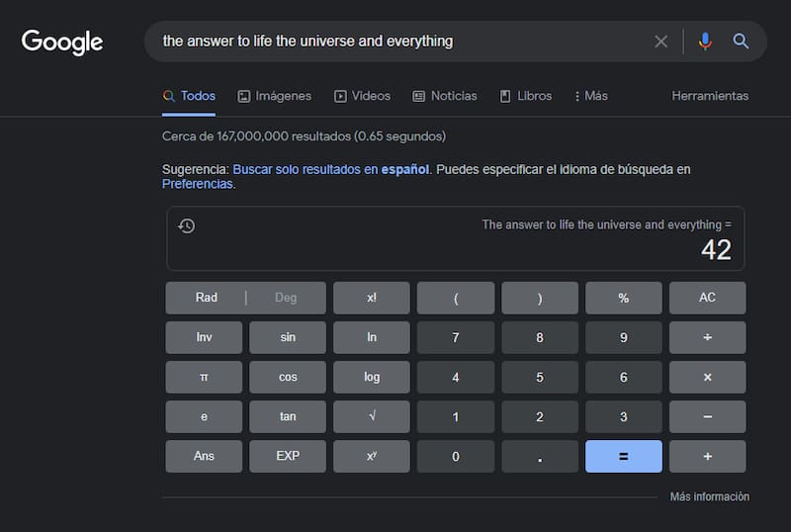This screenshot has width=791, height=532.
Task: Click the division operator key
Action: click(x=707, y=337)
